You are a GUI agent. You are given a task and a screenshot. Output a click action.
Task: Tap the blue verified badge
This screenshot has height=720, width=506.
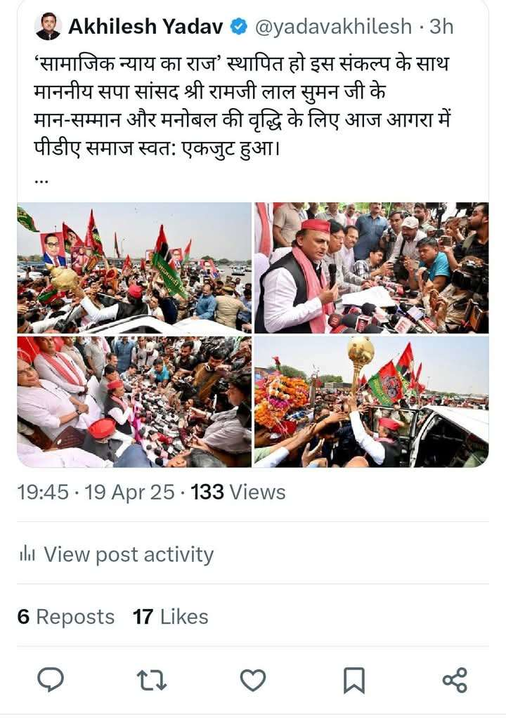pos(238,27)
